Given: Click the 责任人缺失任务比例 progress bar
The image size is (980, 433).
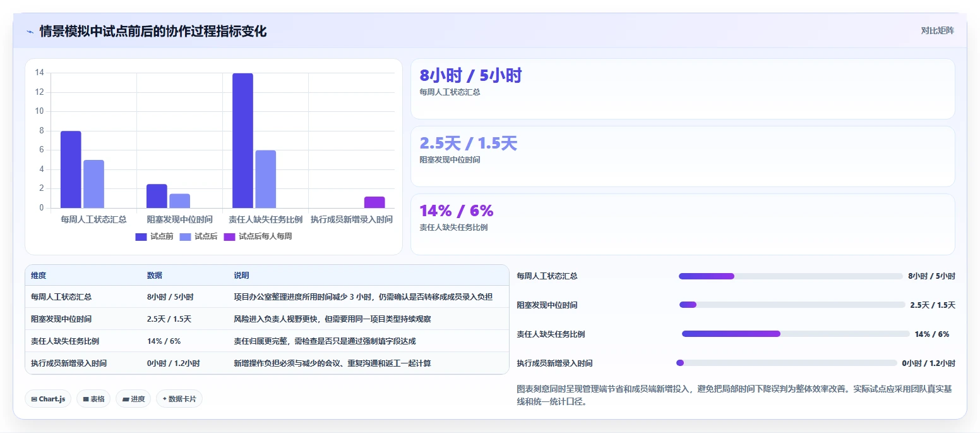Looking at the screenshot, I should tap(796, 334).
